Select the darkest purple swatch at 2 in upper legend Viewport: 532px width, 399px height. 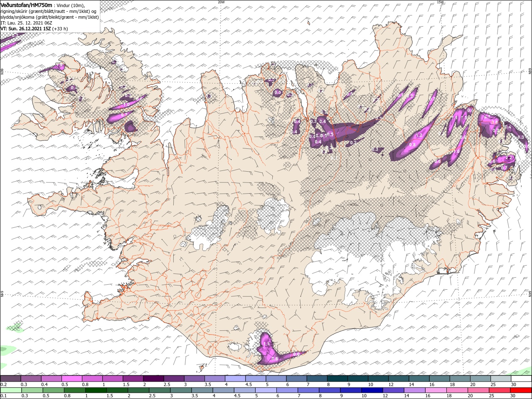153,379
